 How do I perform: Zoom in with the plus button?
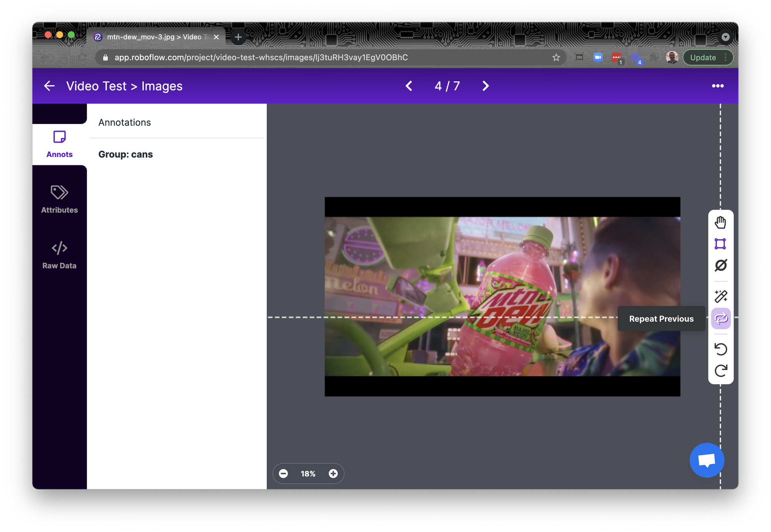(x=333, y=473)
